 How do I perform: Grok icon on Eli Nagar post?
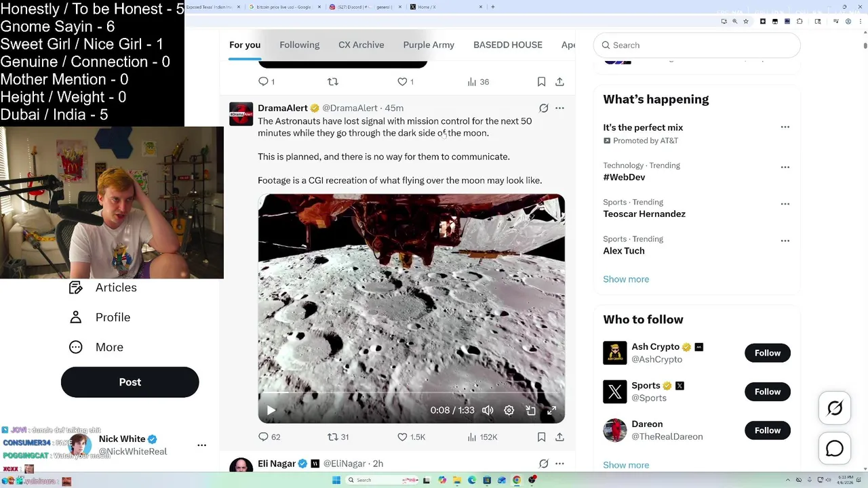pyautogui.click(x=543, y=464)
